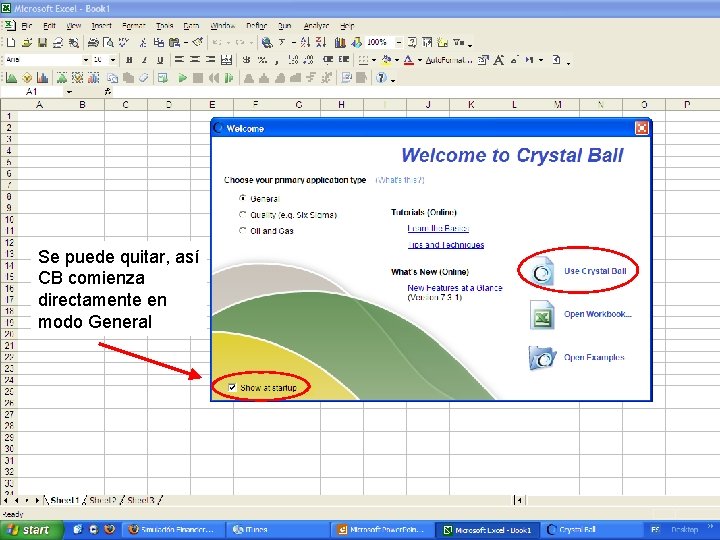Click Crystal Ball Define Decision icon
The height and width of the screenshot is (540, 720).
pos(27,78)
